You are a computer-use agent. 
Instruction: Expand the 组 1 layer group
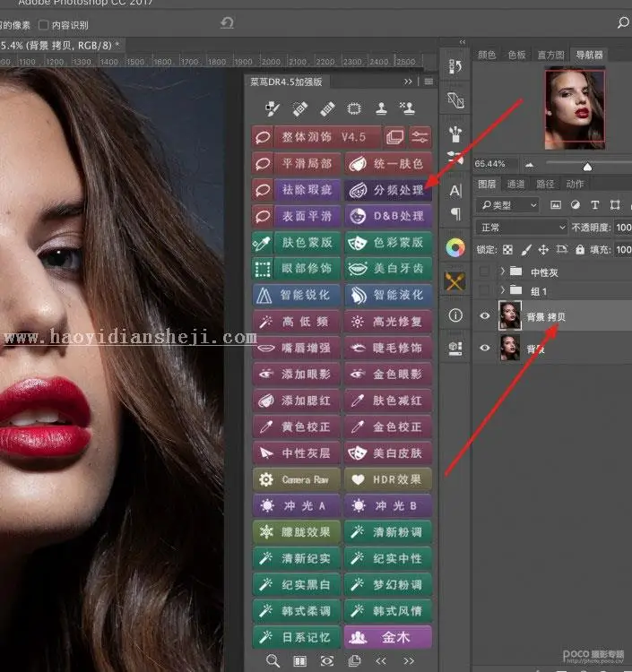click(503, 290)
